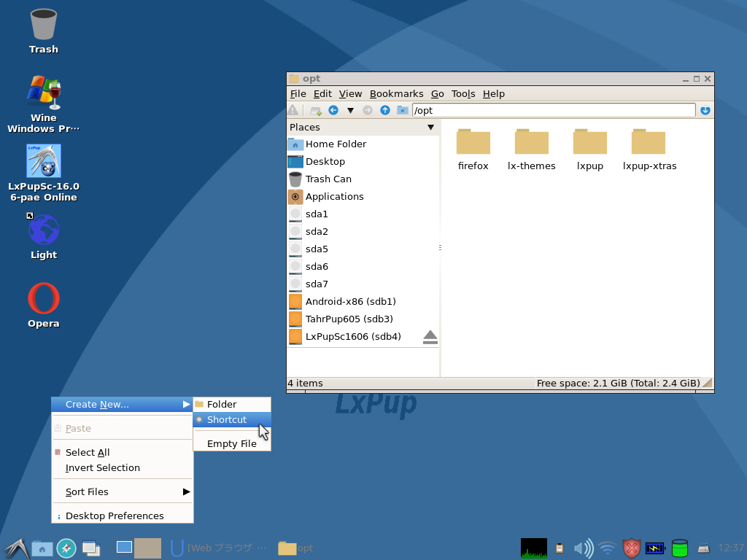Viewport: 747px width, 560px height.
Task: Click the volume speaker icon in the tray
Action: coord(582,548)
